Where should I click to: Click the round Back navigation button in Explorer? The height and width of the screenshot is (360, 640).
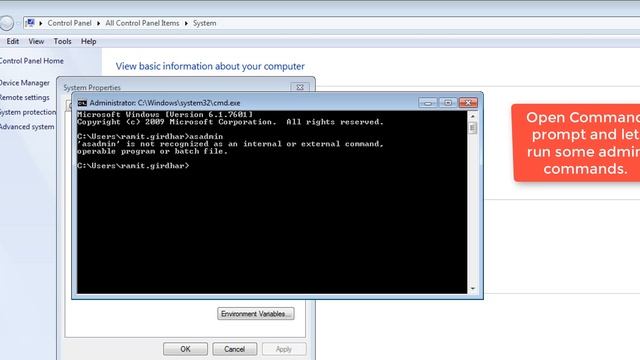[6, 23]
